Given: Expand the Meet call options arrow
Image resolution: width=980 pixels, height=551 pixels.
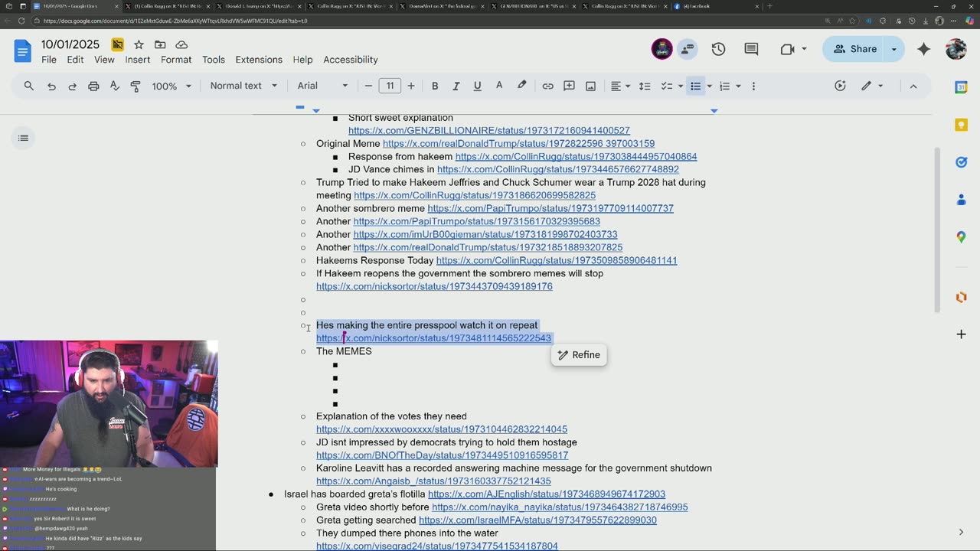Looking at the screenshot, I should (x=804, y=49).
